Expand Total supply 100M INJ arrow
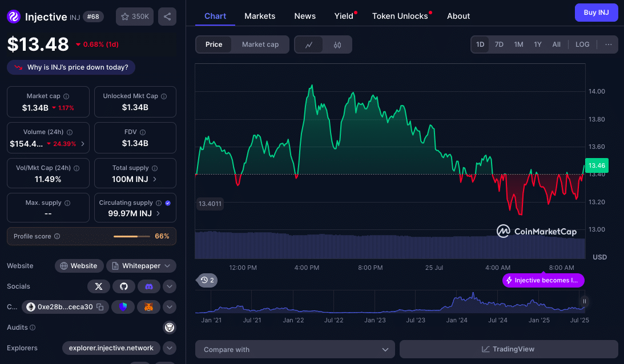The height and width of the screenshot is (364, 624). point(155,179)
